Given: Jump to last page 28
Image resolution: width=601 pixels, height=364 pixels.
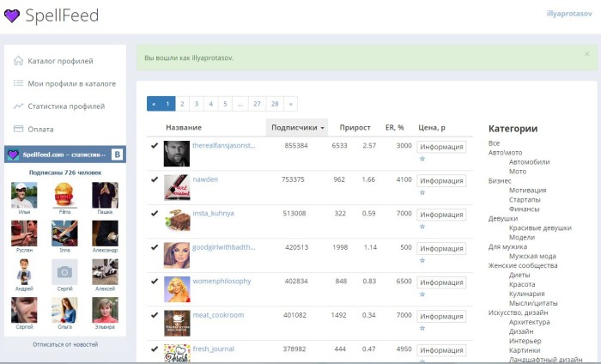Looking at the screenshot, I should coord(275,104).
